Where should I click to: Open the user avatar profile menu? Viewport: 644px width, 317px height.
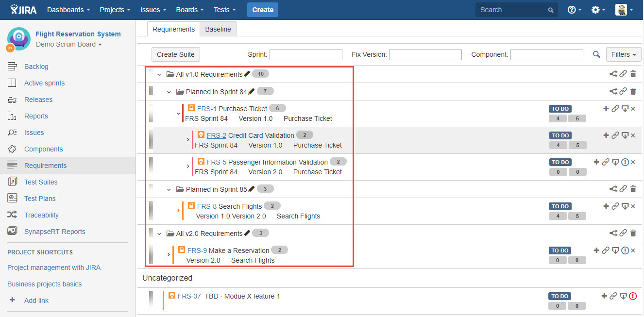coord(624,10)
